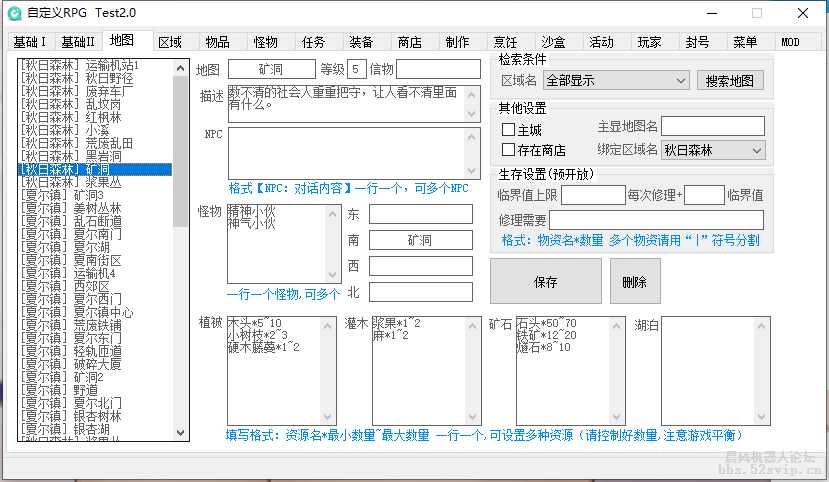
Task: Open the 活动 tab
Action: click(x=602, y=42)
